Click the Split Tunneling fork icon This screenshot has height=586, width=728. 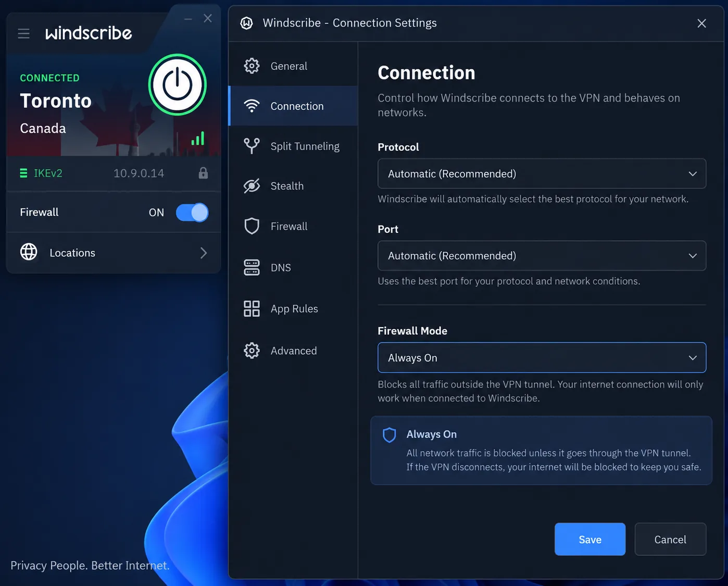pos(252,146)
